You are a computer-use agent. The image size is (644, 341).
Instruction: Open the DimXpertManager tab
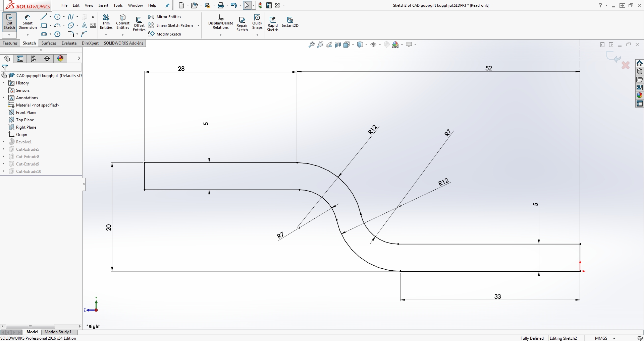coord(47,59)
